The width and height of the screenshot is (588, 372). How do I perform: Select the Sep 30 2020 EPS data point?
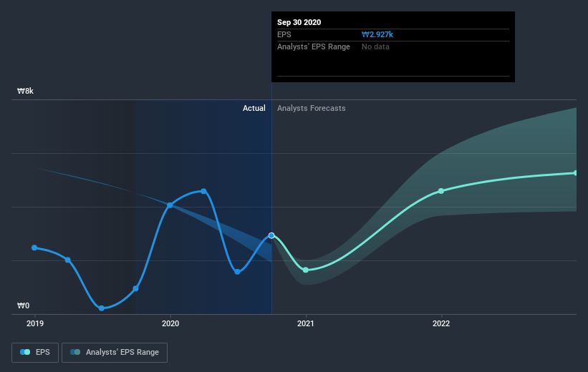tap(271, 235)
